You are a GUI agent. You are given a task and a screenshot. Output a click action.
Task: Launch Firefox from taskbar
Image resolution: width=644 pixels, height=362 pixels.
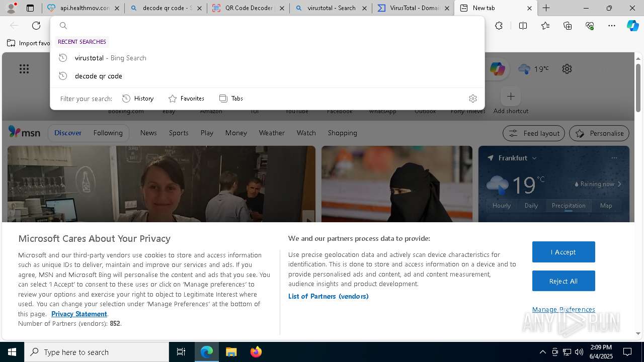256,352
